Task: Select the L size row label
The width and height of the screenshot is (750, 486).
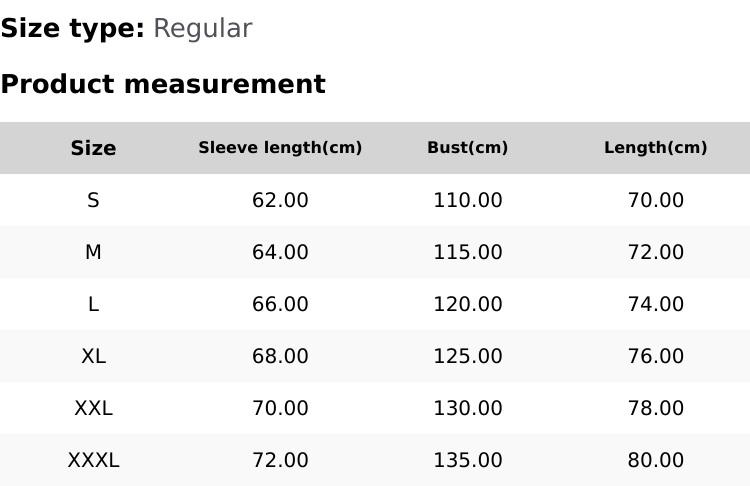Action: click(93, 304)
